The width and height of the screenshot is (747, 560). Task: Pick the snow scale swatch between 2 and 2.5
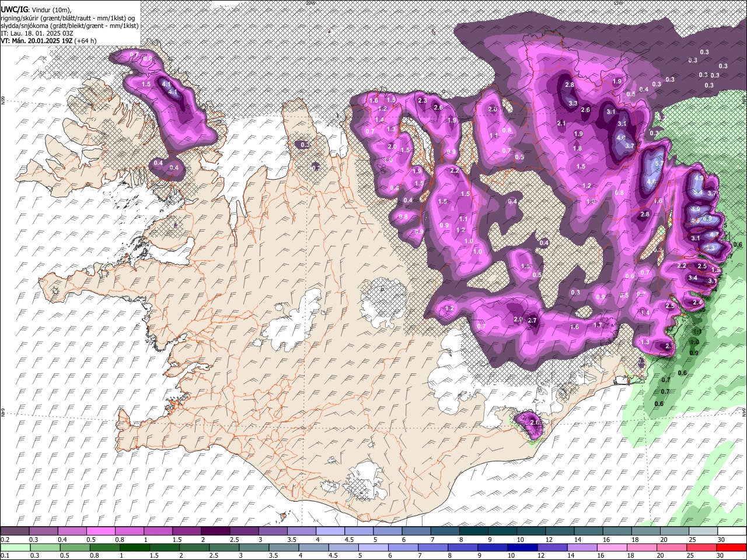pos(216,531)
